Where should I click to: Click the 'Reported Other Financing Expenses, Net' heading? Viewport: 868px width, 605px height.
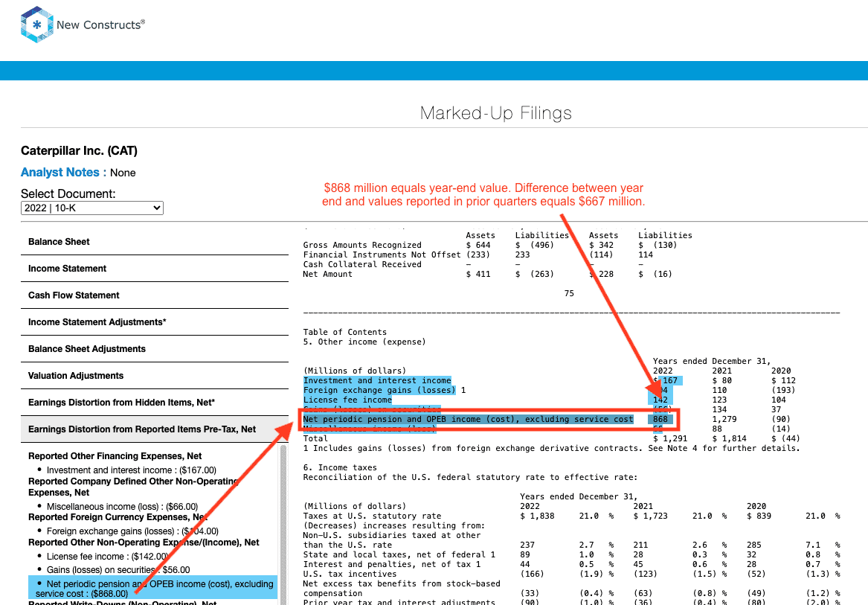[115, 456]
